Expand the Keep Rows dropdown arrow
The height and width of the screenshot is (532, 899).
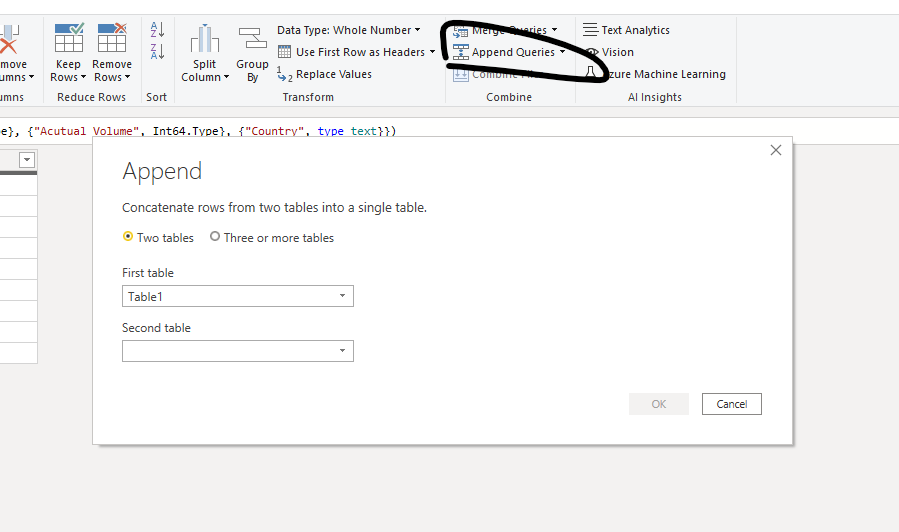pyautogui.click(x=83, y=77)
